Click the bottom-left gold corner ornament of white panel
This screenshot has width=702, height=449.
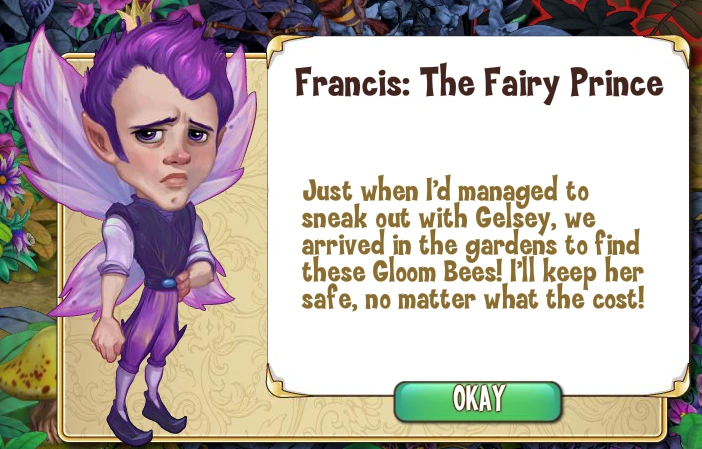[x=280, y=381]
